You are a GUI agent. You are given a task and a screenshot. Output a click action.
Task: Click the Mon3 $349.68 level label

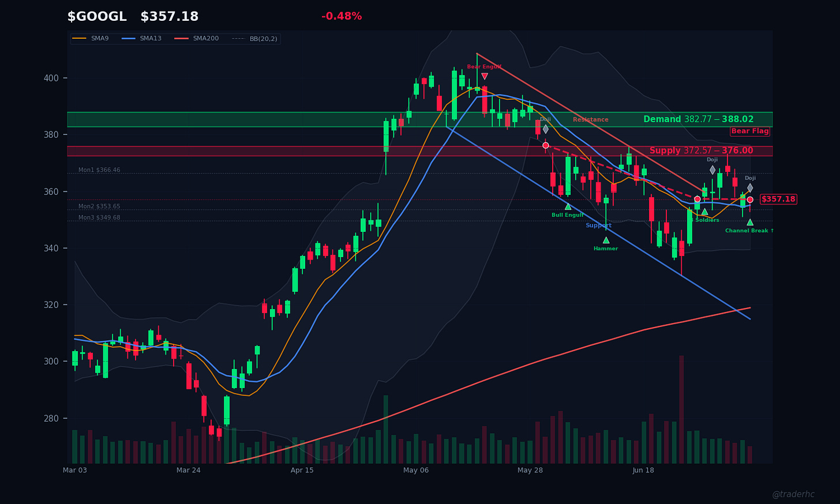coord(99,218)
